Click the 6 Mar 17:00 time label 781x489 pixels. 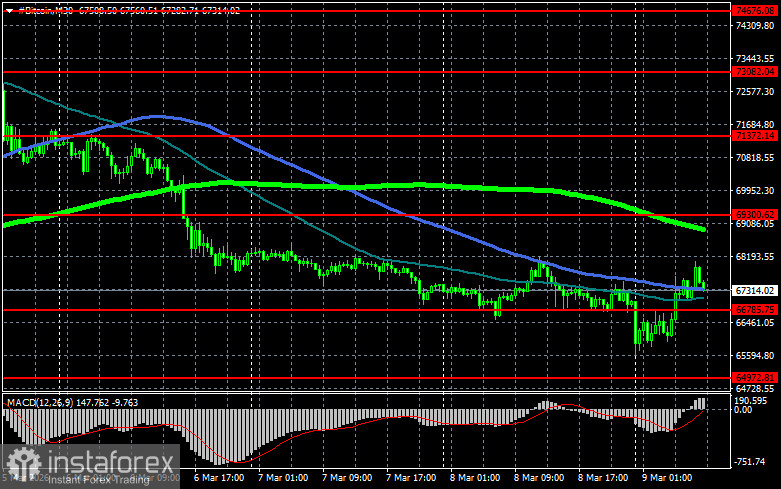[219, 478]
